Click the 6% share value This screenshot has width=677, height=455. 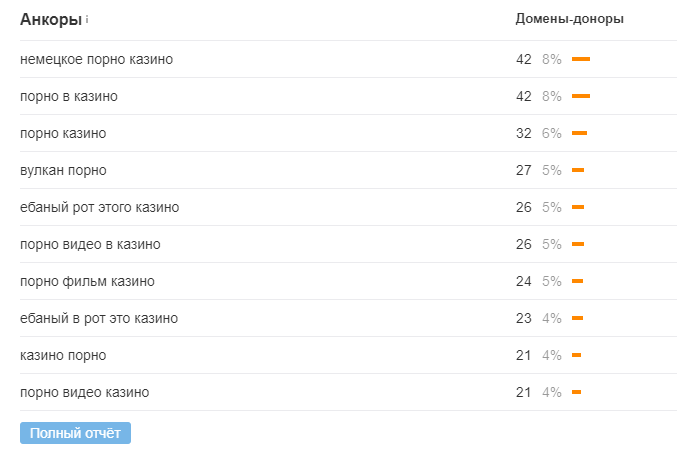click(x=552, y=133)
